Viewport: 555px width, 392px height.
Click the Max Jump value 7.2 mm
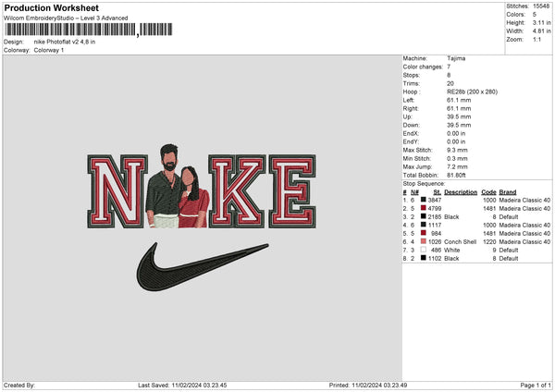coord(457,167)
